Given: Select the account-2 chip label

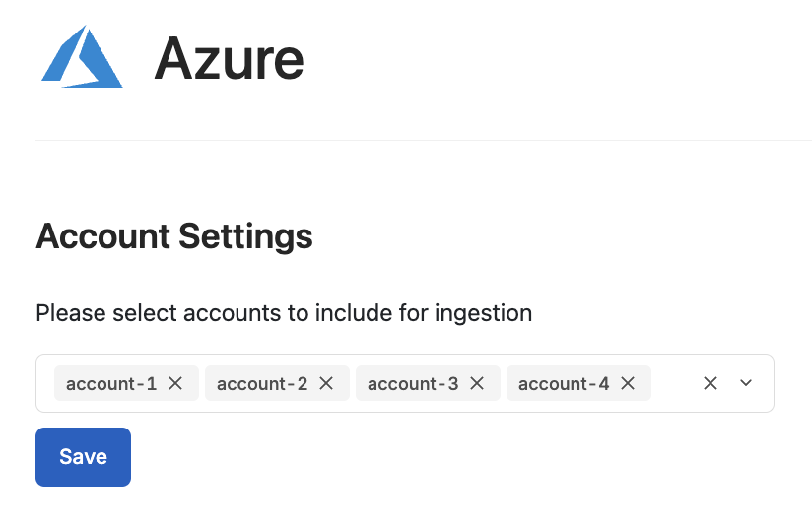Looking at the screenshot, I should (261, 383).
